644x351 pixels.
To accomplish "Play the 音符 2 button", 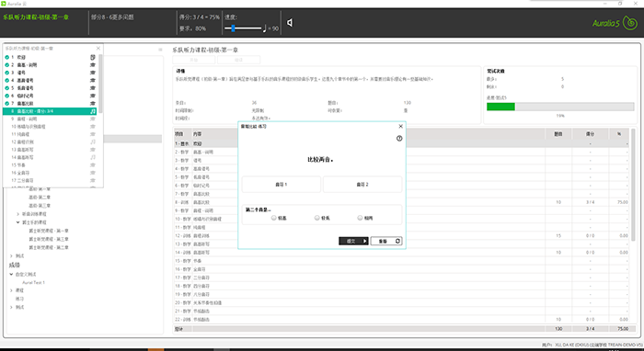I will tap(362, 185).
